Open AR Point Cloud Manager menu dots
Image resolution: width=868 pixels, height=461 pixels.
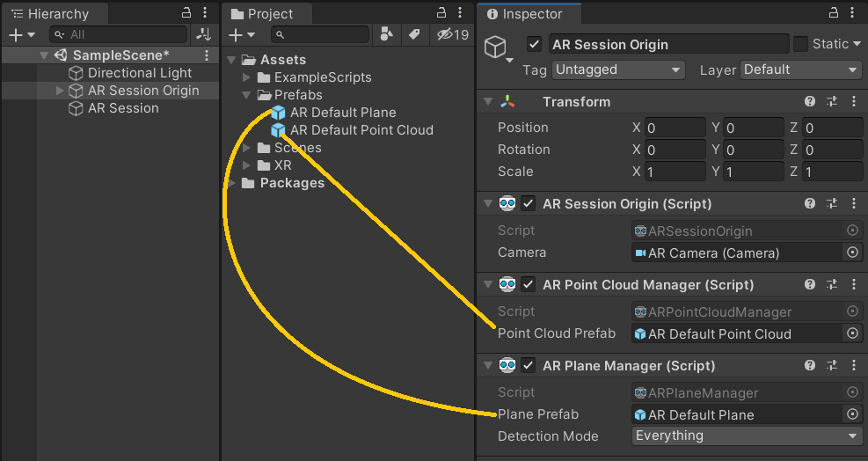(854, 284)
